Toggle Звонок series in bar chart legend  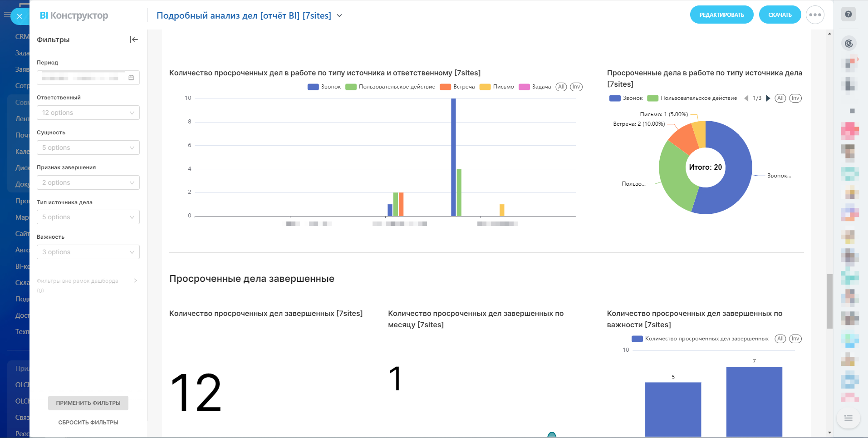coord(324,87)
